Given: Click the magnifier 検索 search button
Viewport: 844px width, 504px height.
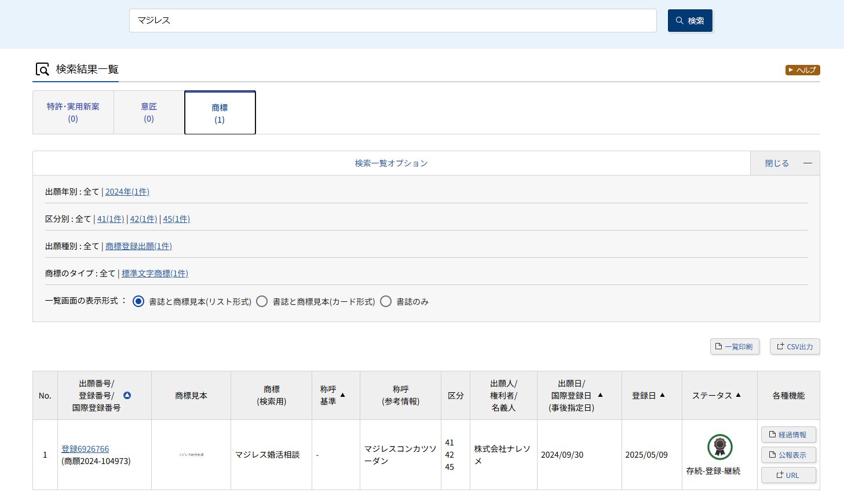Looking at the screenshot, I should point(689,21).
